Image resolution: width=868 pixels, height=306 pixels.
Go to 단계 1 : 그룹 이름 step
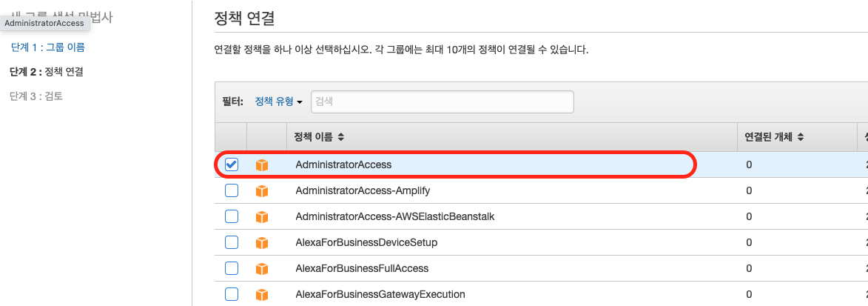47,47
